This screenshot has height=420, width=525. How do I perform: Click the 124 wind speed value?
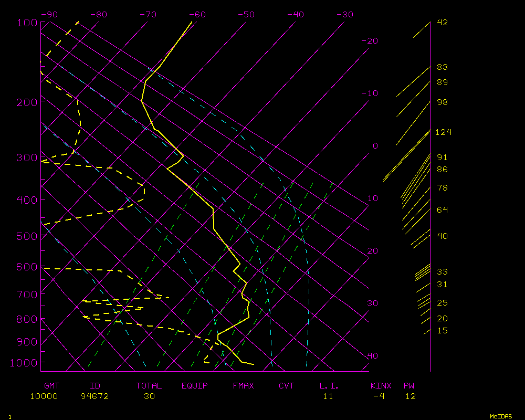[x=443, y=132]
